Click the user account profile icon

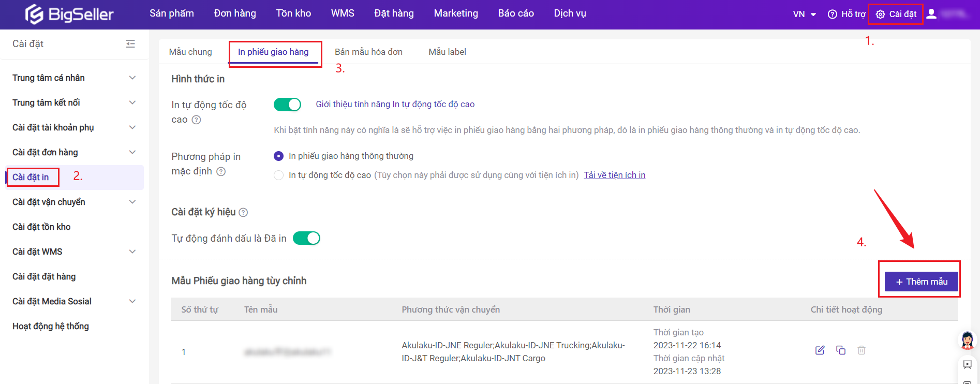point(931,14)
